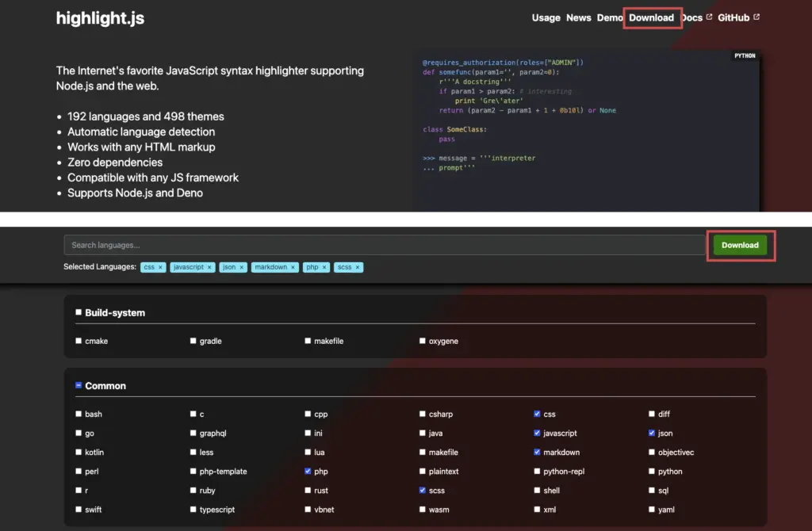Open Docs external link in navigation
Image resolution: width=812 pixels, height=531 pixels.
click(696, 17)
